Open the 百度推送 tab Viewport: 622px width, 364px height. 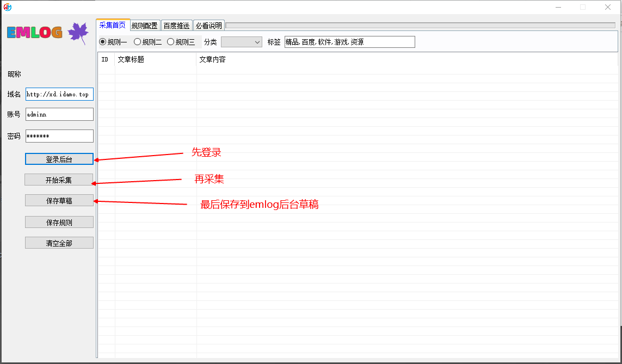click(177, 26)
